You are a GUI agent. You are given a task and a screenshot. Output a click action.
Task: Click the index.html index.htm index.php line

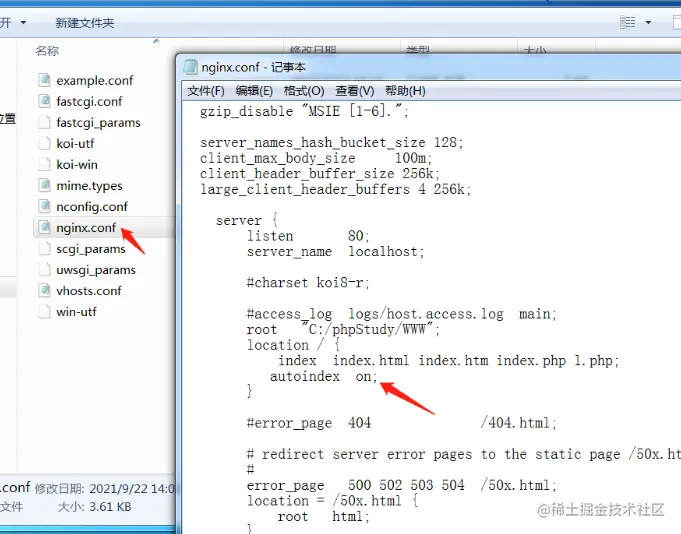tap(448, 361)
